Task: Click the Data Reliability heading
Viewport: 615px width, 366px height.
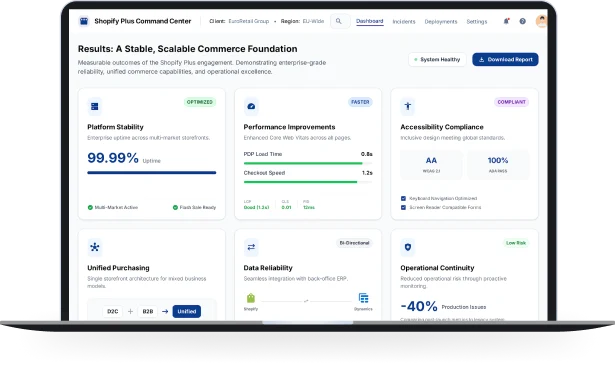Action: [268, 268]
